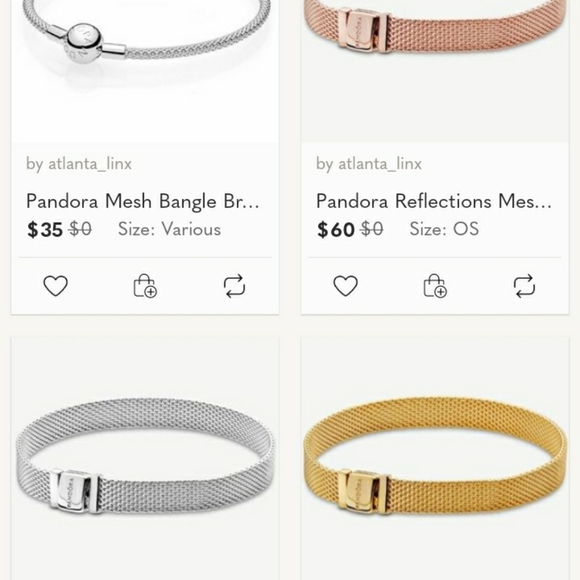This screenshot has height=580, width=580.
Task: Add the Mesh Bangle bracelet to bundle
Action: click(145, 286)
